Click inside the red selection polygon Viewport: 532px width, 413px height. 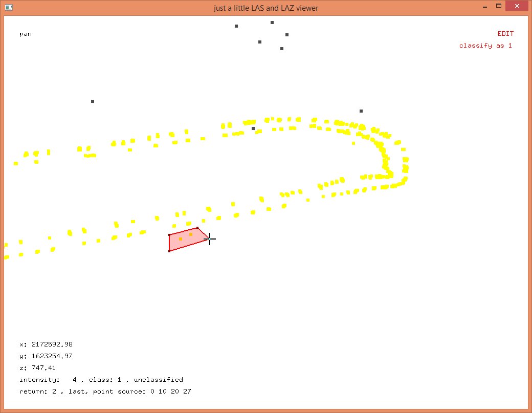point(184,243)
